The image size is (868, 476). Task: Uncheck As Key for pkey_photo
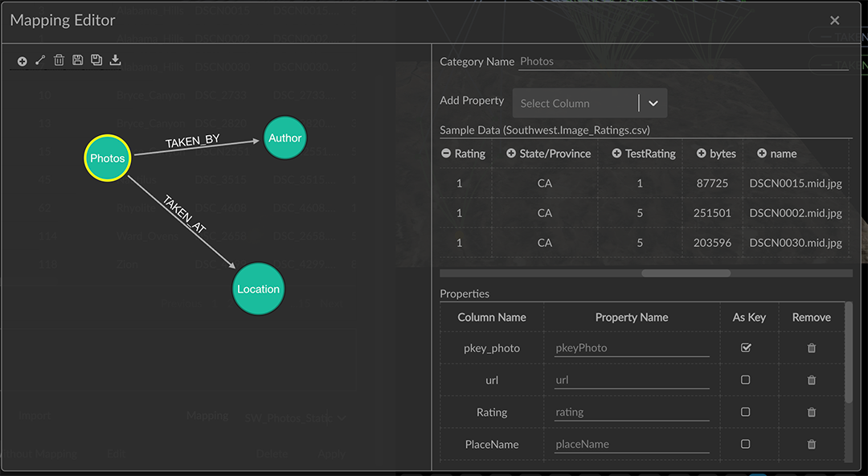(746, 348)
